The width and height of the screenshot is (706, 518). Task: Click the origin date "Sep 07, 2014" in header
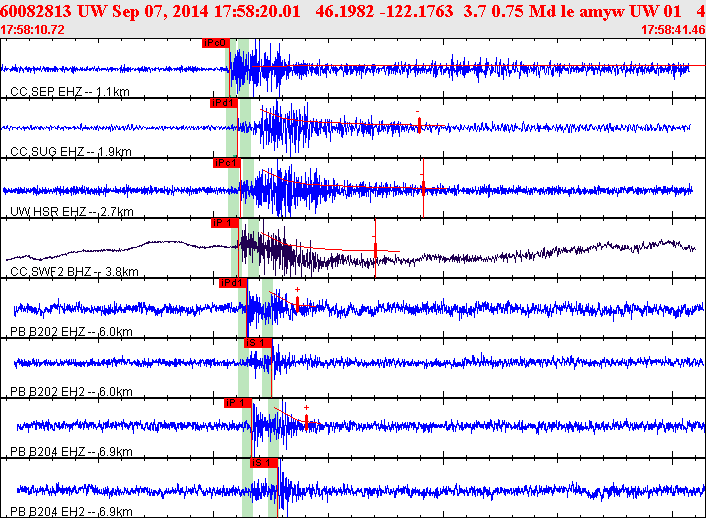click(x=160, y=11)
